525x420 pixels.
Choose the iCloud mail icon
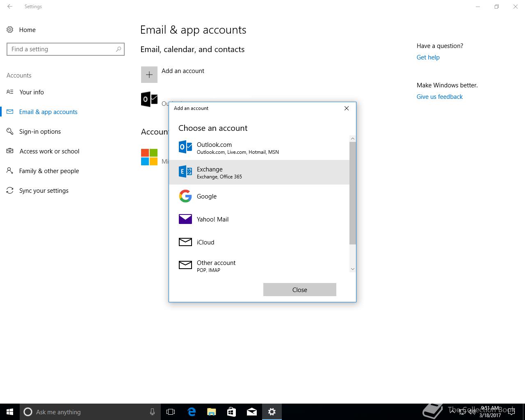pos(185,242)
